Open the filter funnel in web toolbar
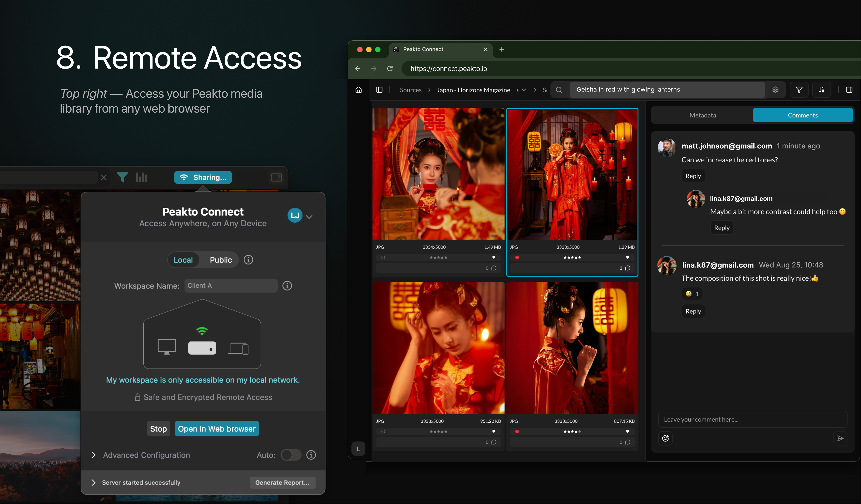 pos(799,90)
